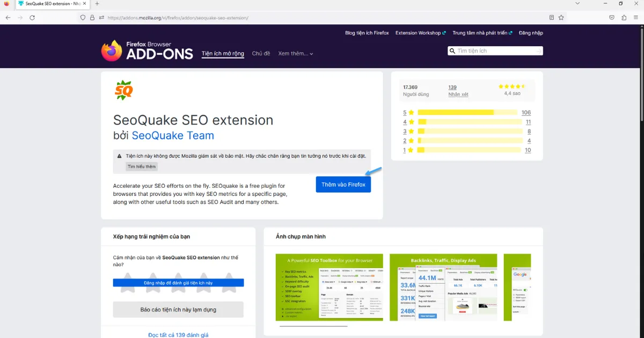Click the 4-star rating bar
Image resolution: width=644 pixels, height=338 pixels.
(x=470, y=122)
